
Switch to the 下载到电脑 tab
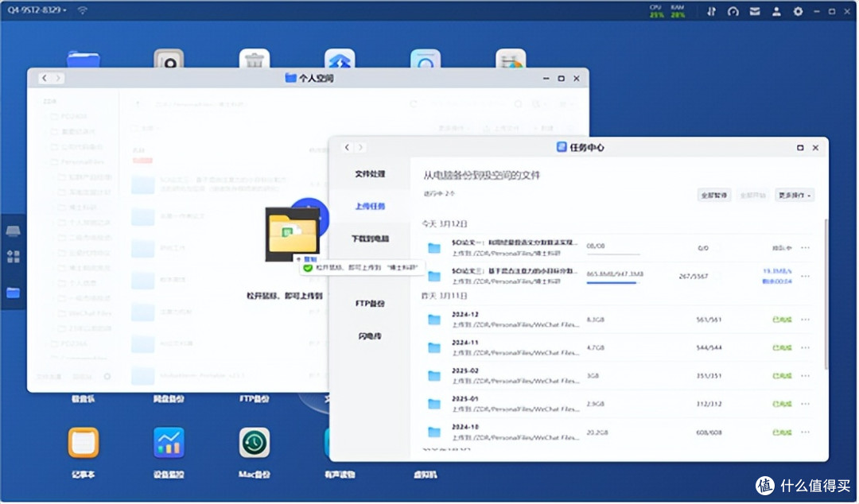click(x=370, y=238)
